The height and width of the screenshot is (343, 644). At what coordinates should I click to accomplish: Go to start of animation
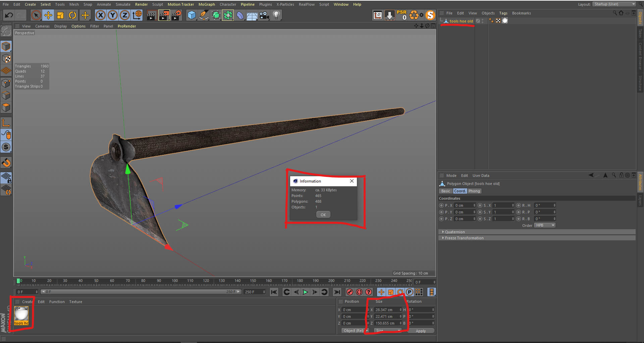coord(274,292)
